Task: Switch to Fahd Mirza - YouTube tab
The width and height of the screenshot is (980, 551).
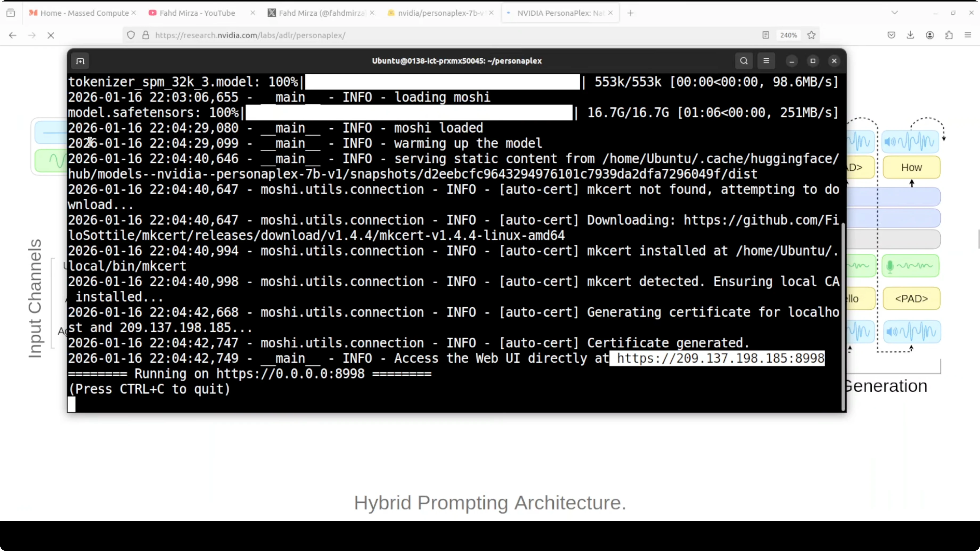Action: [x=197, y=13]
